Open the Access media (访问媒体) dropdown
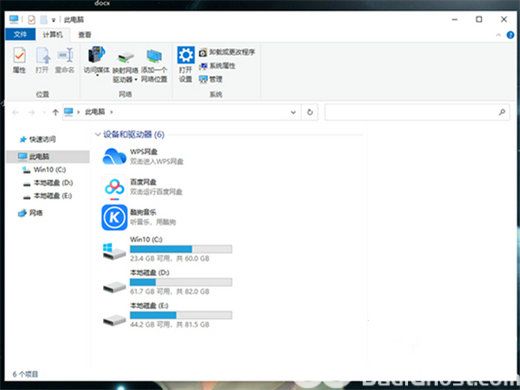 [96, 61]
